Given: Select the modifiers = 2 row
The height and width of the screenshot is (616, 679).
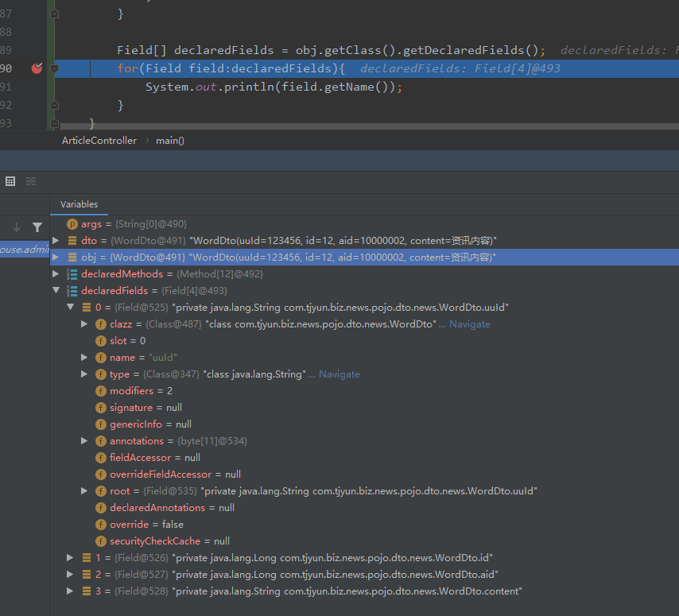Looking at the screenshot, I should click(x=364, y=391).
